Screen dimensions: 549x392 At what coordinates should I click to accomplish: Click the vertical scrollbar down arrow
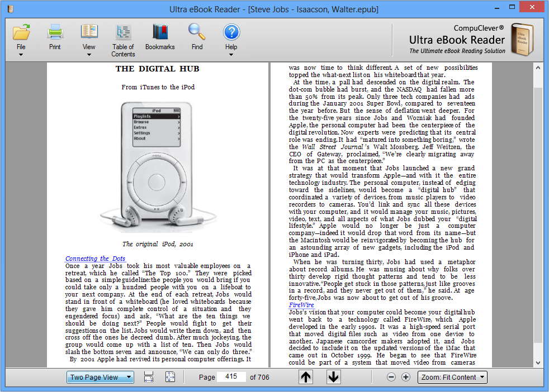pyautogui.click(x=538, y=362)
